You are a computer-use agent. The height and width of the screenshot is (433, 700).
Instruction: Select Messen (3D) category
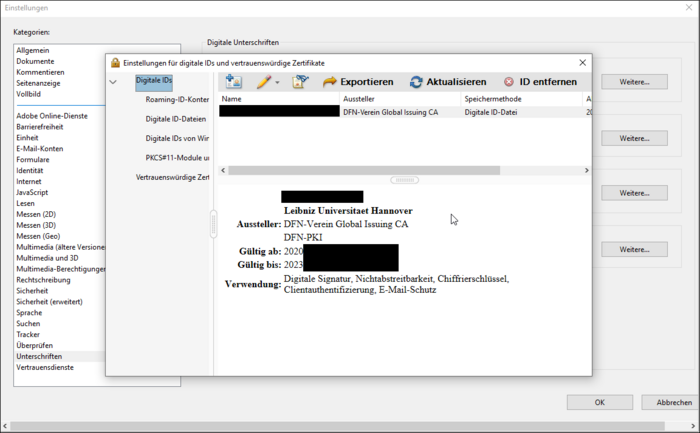tap(36, 225)
